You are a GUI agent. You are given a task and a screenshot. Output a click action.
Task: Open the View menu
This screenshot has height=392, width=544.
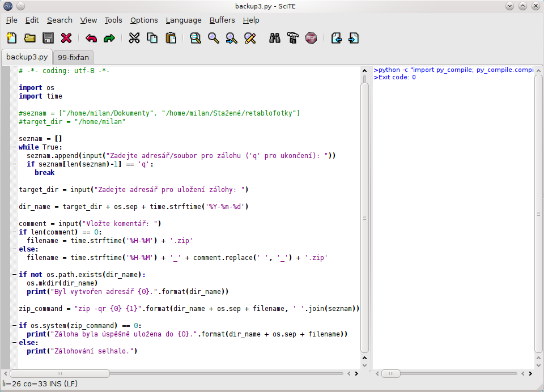[x=88, y=20]
